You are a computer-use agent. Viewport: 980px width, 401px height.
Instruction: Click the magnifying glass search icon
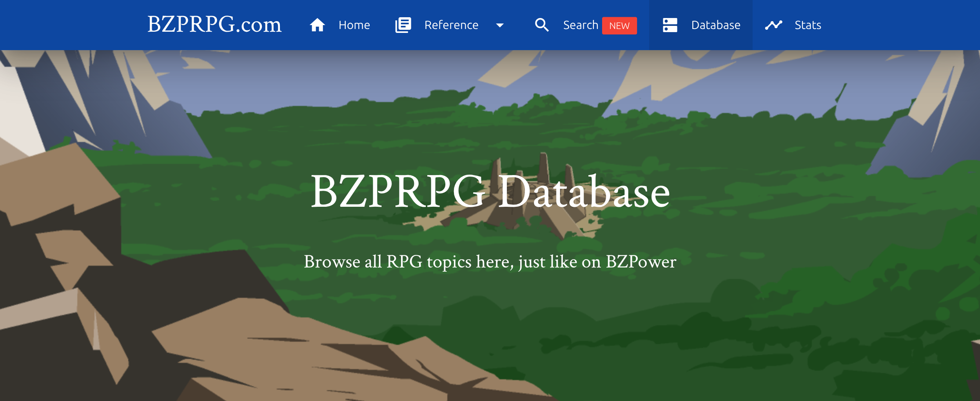(542, 25)
